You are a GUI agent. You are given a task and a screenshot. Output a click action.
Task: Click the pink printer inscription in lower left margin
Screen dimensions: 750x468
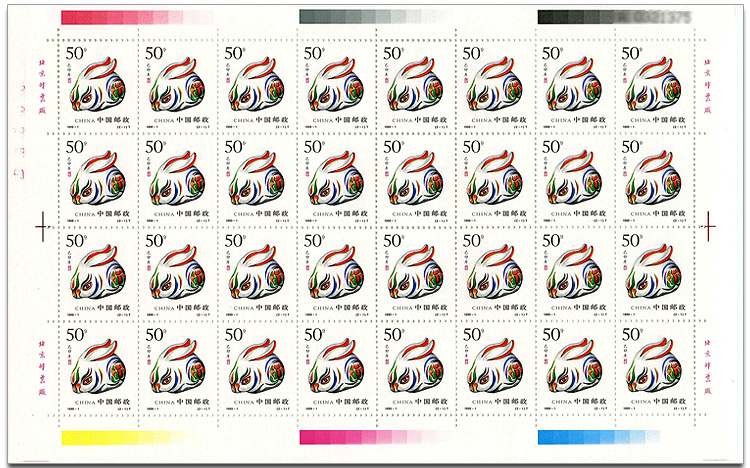point(42,368)
